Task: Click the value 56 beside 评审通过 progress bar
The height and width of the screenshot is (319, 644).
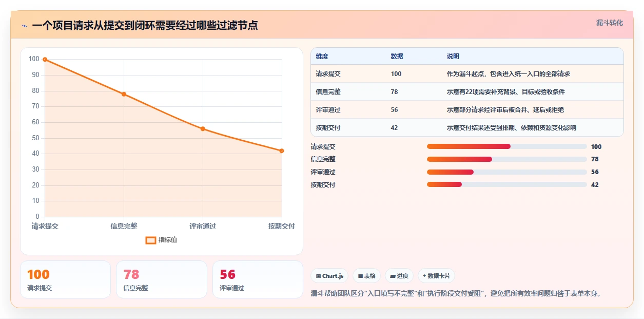Action: tap(595, 172)
